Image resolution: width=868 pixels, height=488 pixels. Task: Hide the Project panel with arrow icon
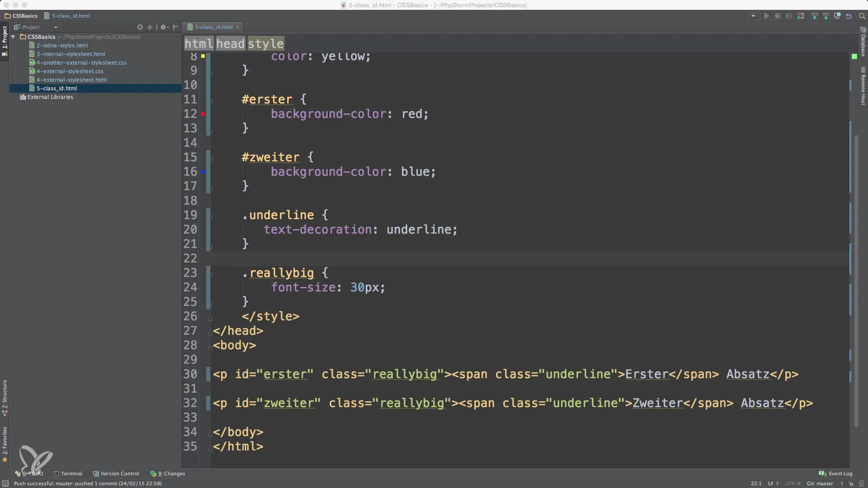click(176, 27)
